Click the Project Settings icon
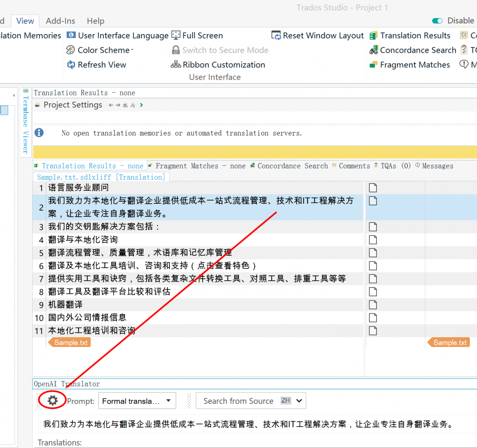This screenshot has height=448, width=477. click(37, 105)
